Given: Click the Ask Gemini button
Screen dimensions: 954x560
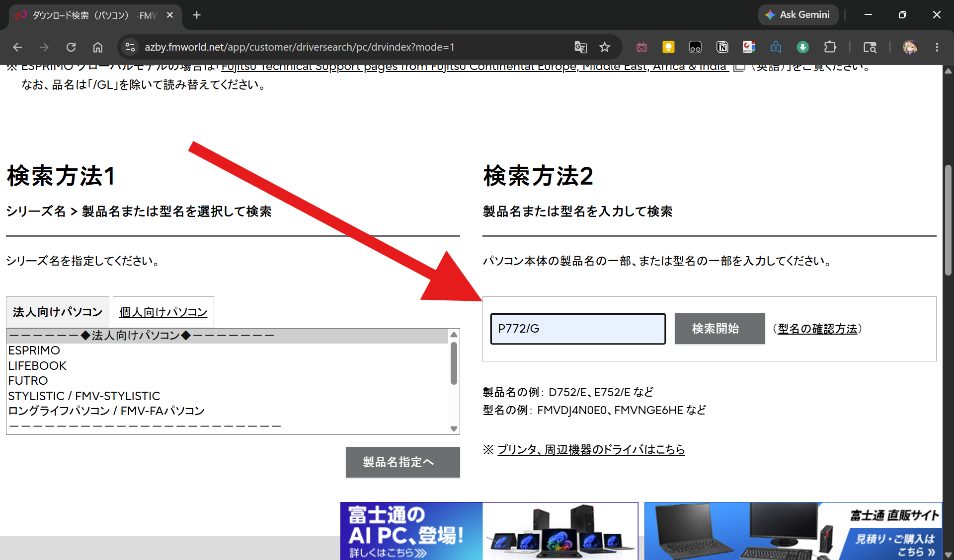Looking at the screenshot, I should point(798,15).
